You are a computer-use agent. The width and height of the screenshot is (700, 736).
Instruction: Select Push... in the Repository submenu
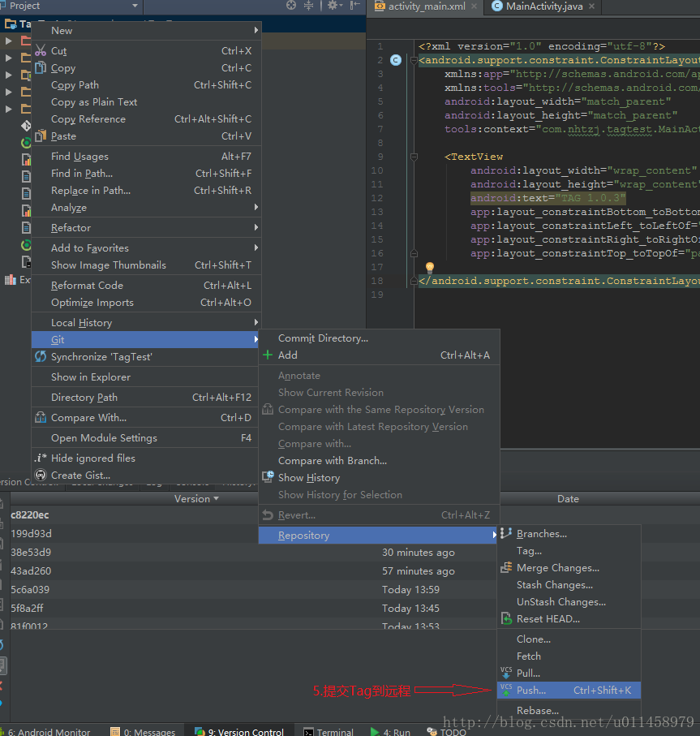531,691
